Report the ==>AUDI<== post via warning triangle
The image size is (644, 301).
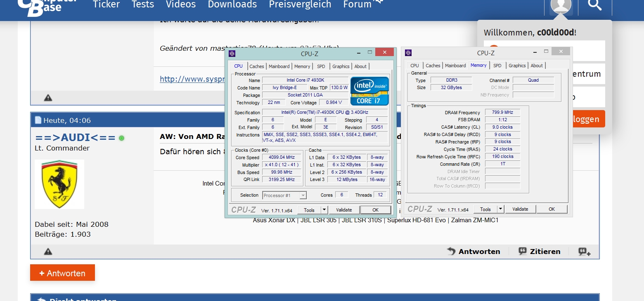[x=48, y=252]
